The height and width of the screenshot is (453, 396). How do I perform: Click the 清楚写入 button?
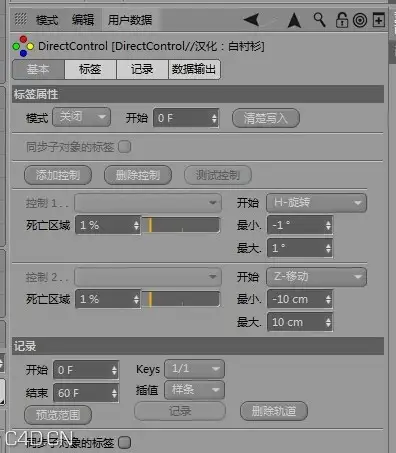[x=266, y=118]
